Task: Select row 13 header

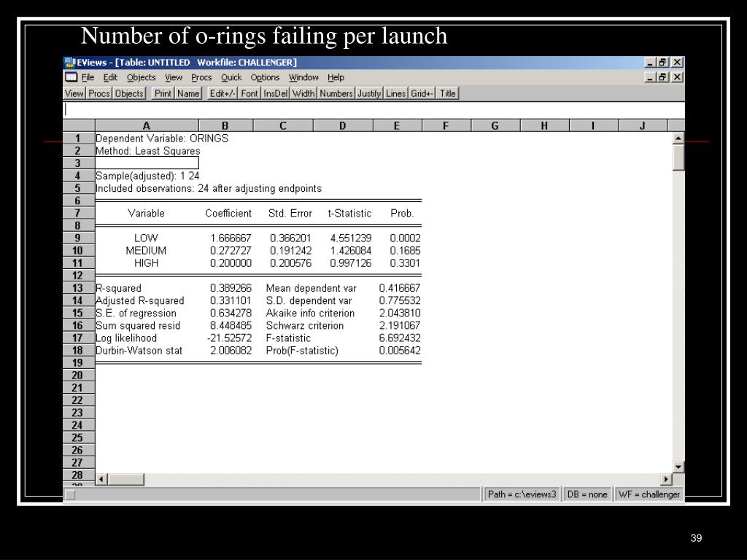Action: pyautogui.click(x=78, y=288)
